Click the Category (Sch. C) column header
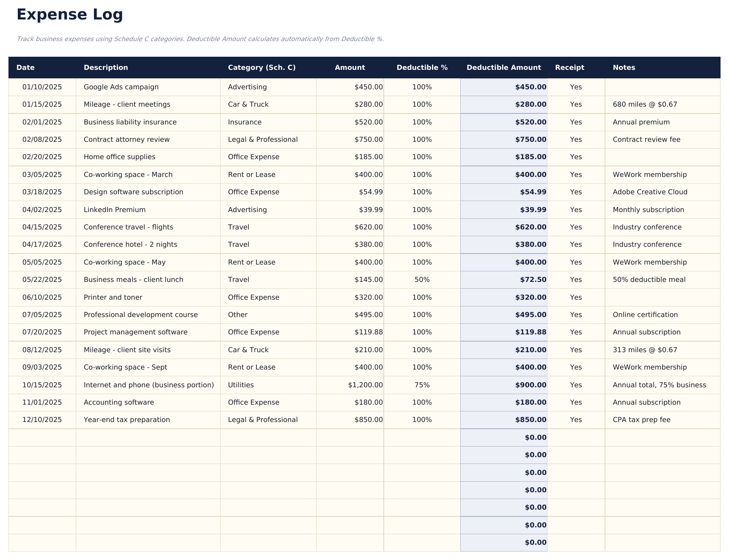The height and width of the screenshot is (560, 729). [261, 67]
